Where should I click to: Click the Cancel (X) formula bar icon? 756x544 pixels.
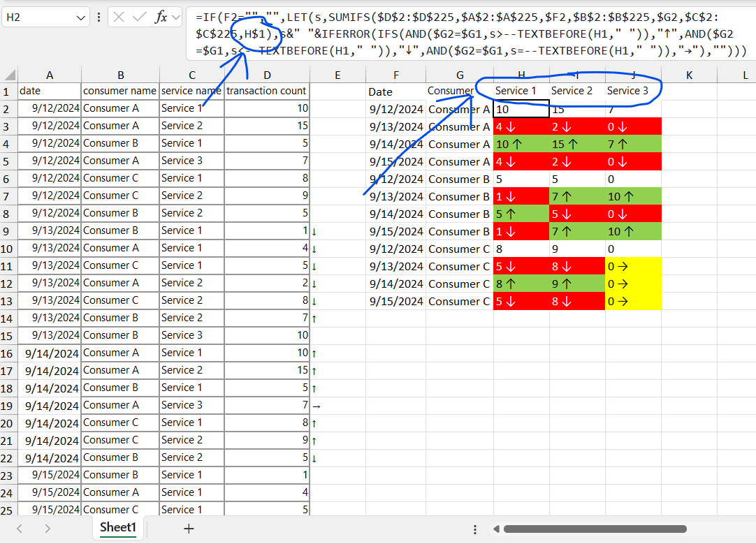coord(119,17)
